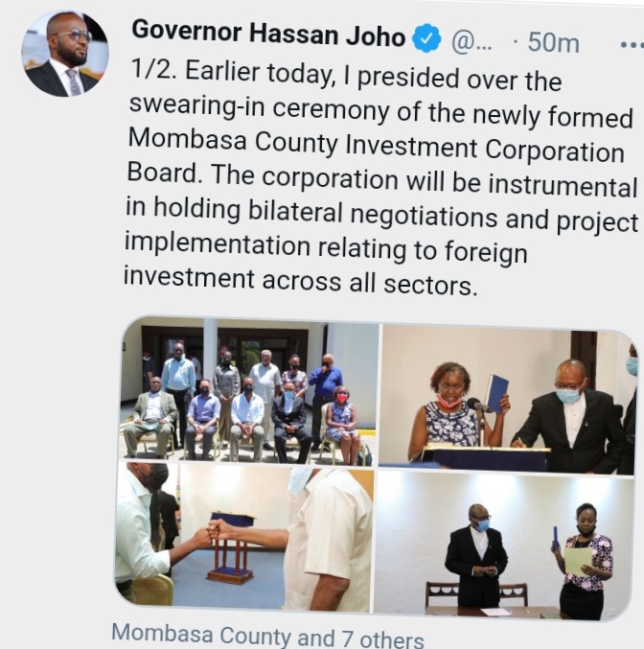Open the 50m tweet timestamp
Screen dimensions: 644x649
(x=553, y=42)
